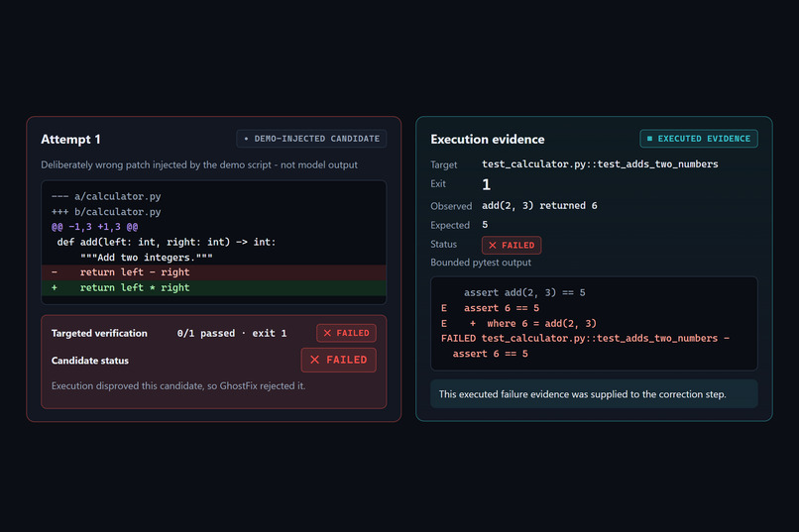This screenshot has height=532, width=799.
Task: Click the target 'test_calculator.py::test_adds_two_numbers' value
Action: (600, 163)
